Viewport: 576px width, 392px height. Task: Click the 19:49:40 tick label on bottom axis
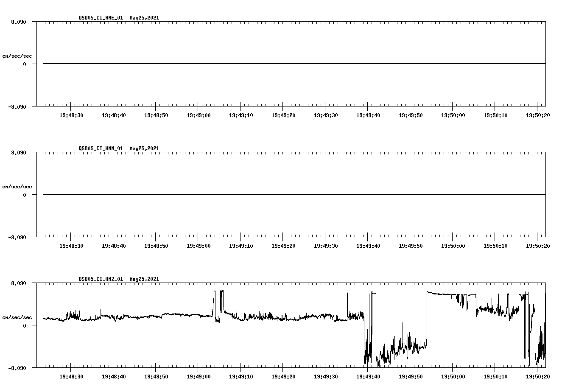click(369, 376)
